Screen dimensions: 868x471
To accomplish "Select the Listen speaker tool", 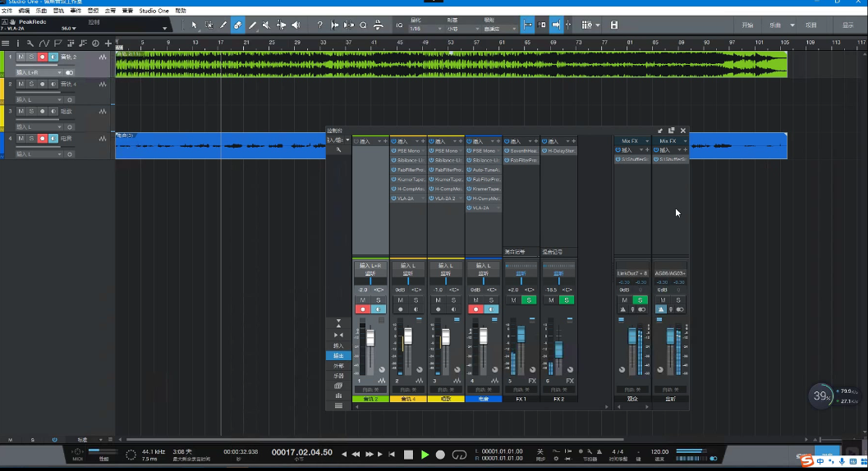I will point(296,25).
